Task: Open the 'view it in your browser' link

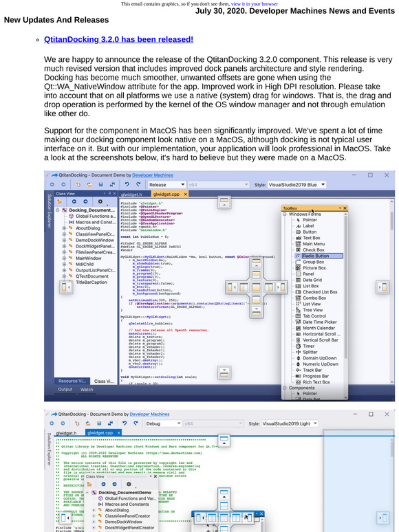Action: [255, 4]
